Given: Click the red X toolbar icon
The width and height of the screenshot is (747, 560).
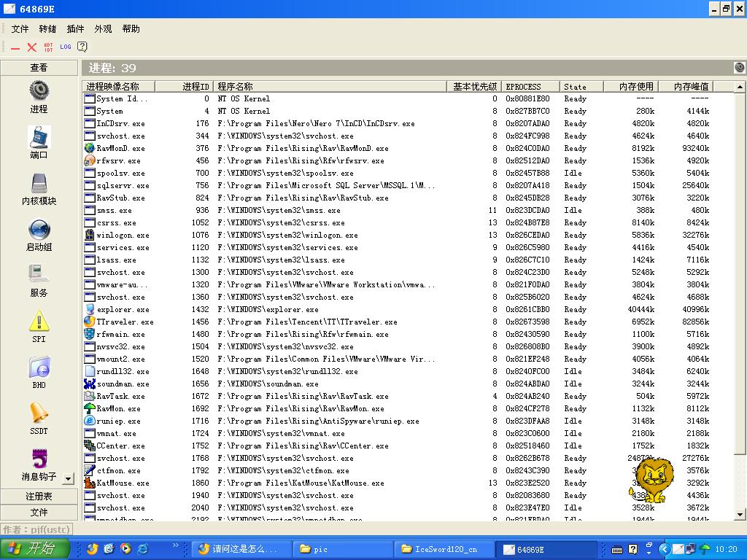Looking at the screenshot, I should 32,47.
